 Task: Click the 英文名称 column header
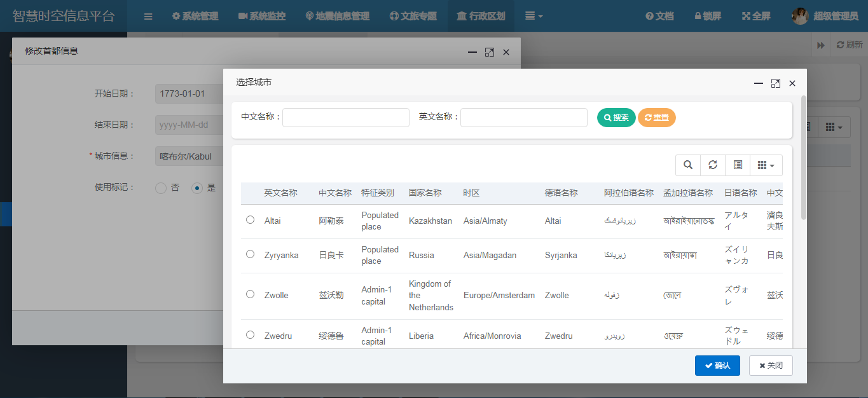point(281,193)
